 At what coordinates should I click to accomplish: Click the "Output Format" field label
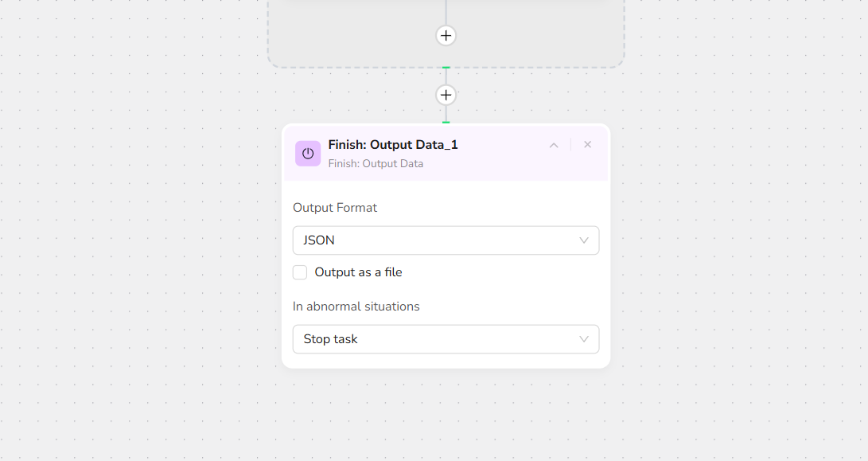(335, 208)
